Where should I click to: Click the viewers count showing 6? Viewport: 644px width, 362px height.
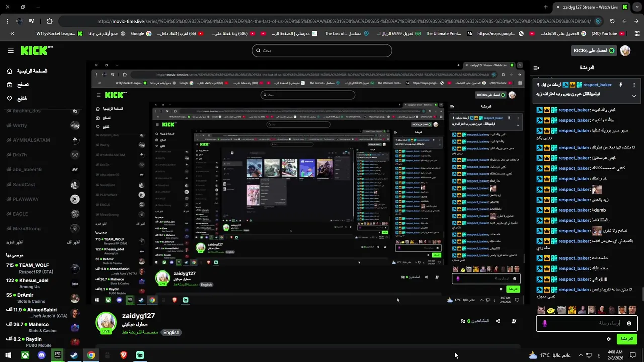coord(475,321)
